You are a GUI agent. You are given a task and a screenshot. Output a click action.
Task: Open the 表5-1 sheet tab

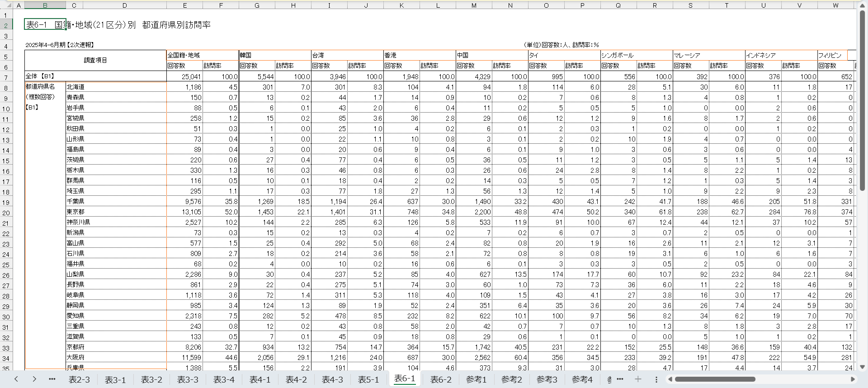tap(368, 379)
